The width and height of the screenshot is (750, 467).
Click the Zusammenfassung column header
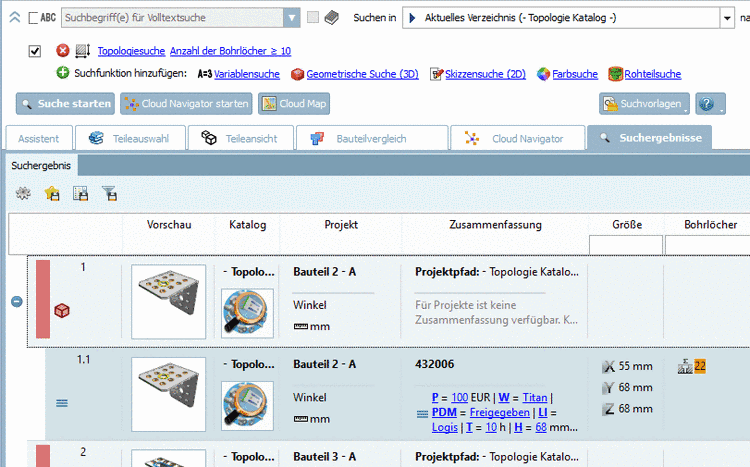(x=495, y=224)
